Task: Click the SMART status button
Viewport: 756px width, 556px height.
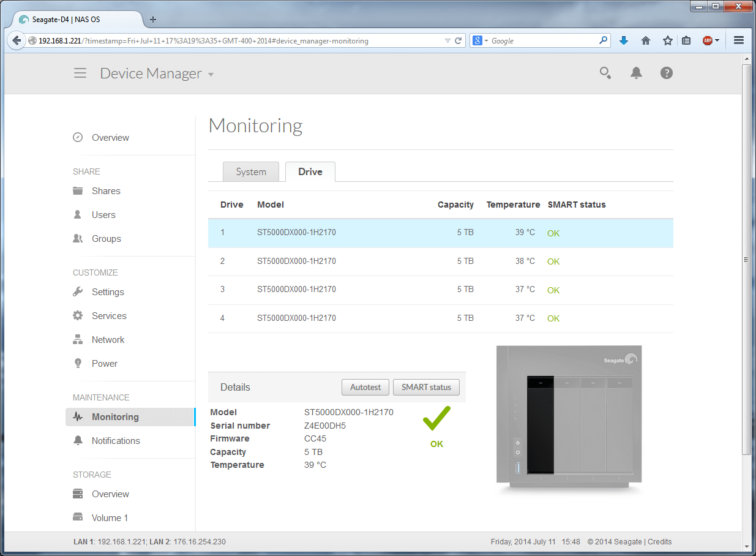Action: [x=426, y=387]
